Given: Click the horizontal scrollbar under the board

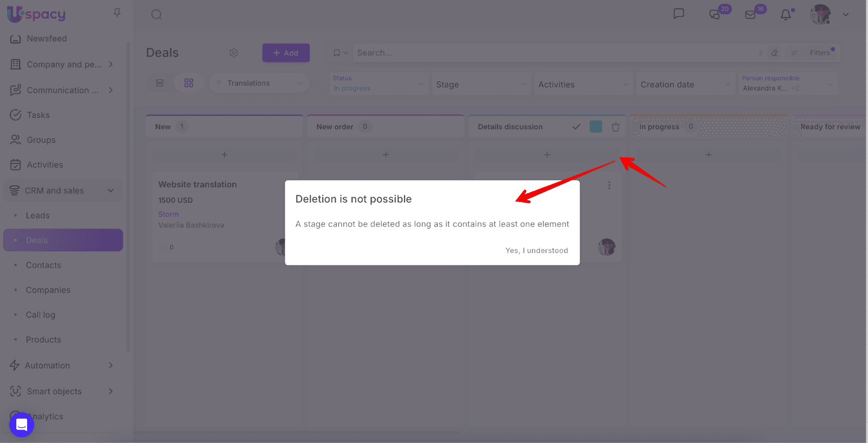Looking at the screenshot, I should [297, 433].
